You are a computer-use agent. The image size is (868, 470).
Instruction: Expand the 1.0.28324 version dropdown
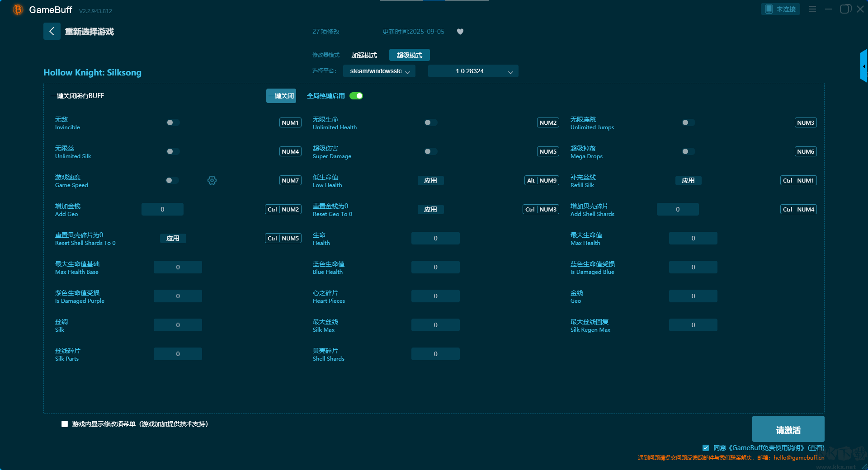473,71
